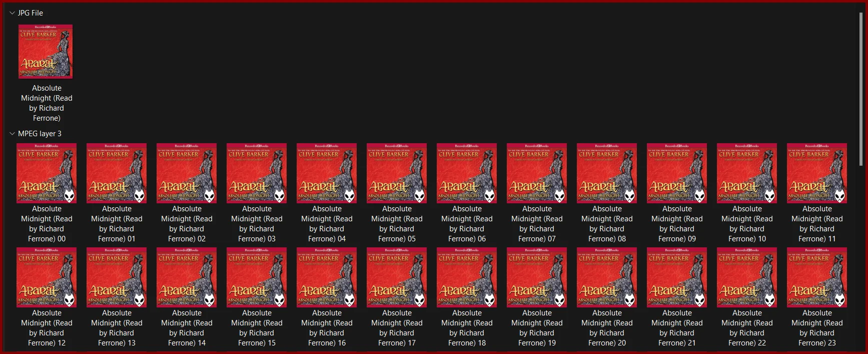Select the Absolute Midnight 22 MP3 icon

pos(747,277)
